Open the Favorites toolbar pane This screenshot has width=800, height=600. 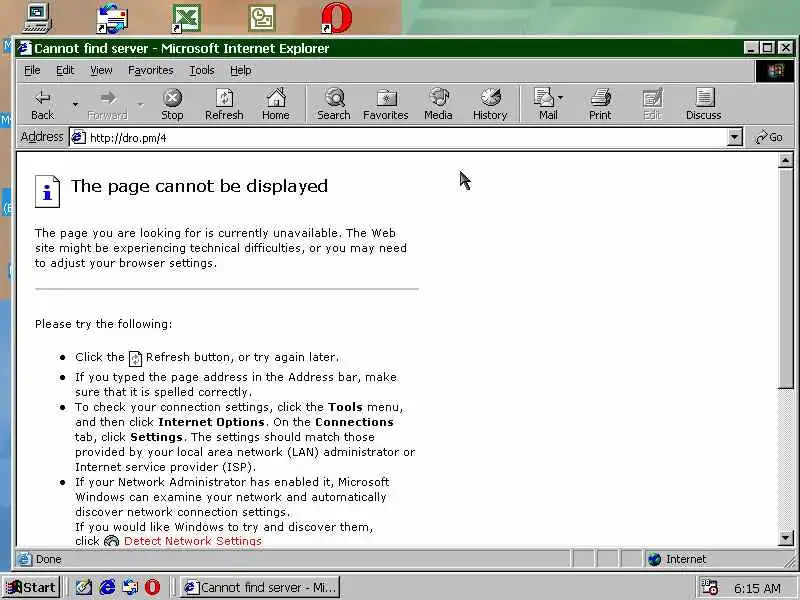point(386,105)
